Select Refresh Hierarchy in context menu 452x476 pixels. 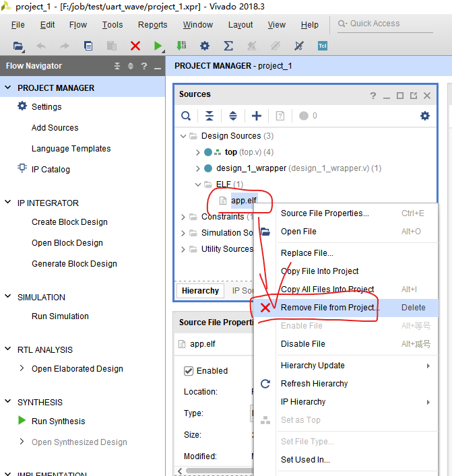click(x=346, y=384)
